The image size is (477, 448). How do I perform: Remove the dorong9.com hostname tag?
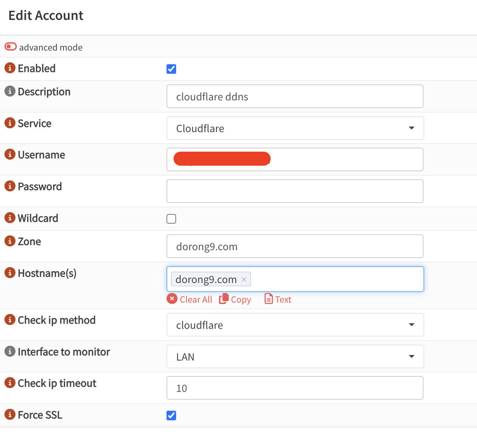click(244, 279)
